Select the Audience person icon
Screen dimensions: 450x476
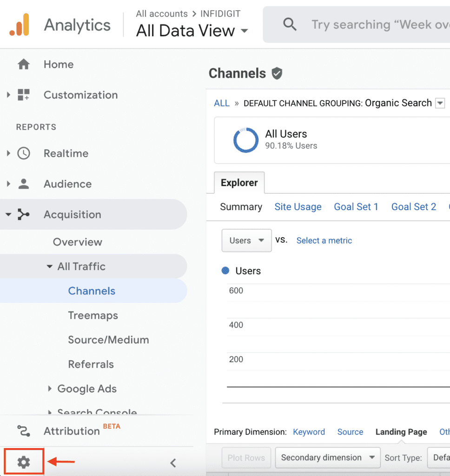point(23,184)
